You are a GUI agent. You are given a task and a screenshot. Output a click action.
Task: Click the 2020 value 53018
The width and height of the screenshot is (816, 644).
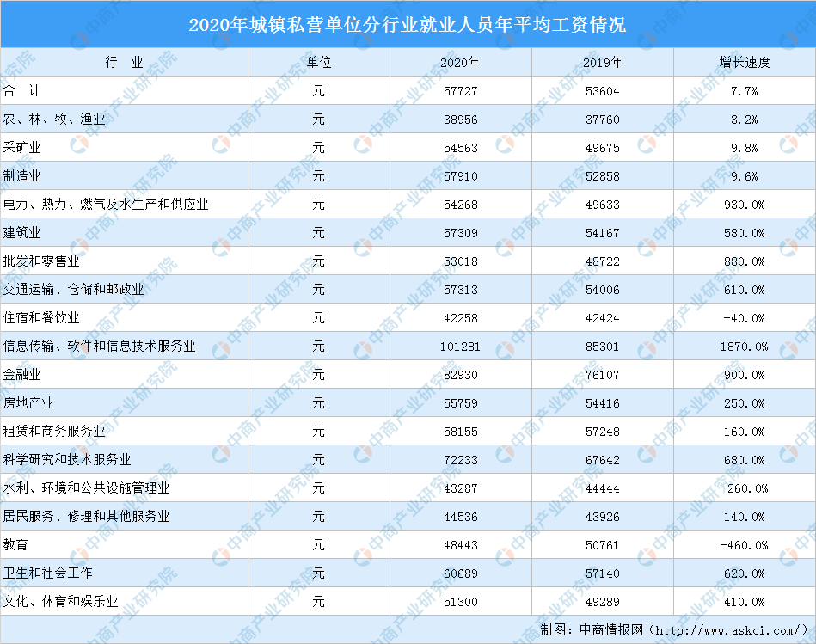461,261
